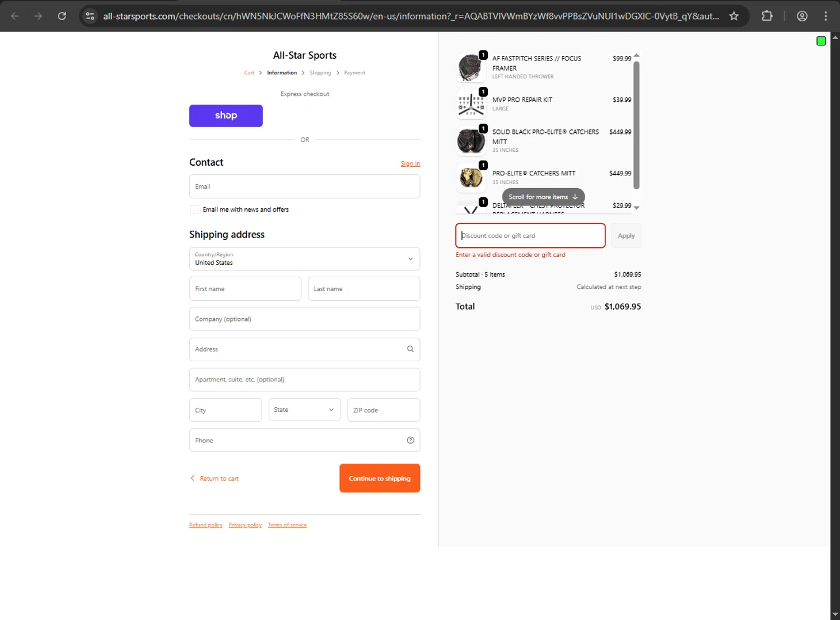Image resolution: width=840 pixels, height=620 pixels.
Task: Open site information icon in address bar
Action: click(x=90, y=16)
